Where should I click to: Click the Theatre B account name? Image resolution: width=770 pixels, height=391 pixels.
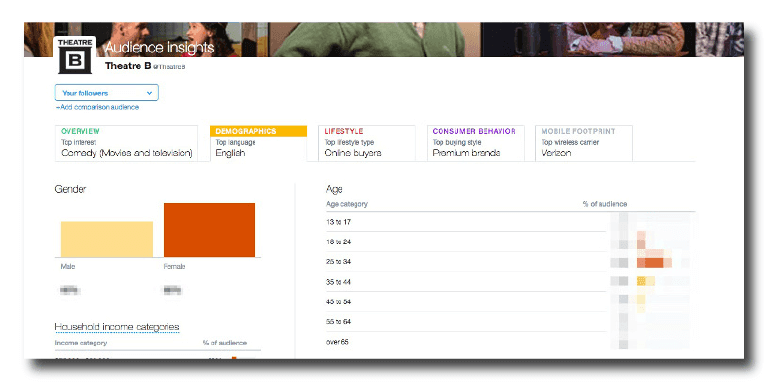128,66
